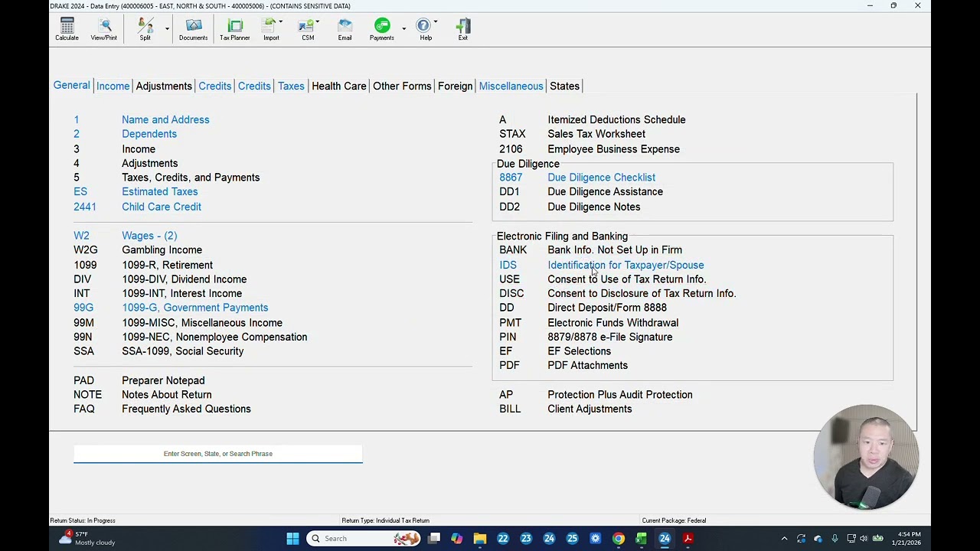Open Excel from the taskbar
Viewport: 980px width, 551px height.
[x=641, y=539]
